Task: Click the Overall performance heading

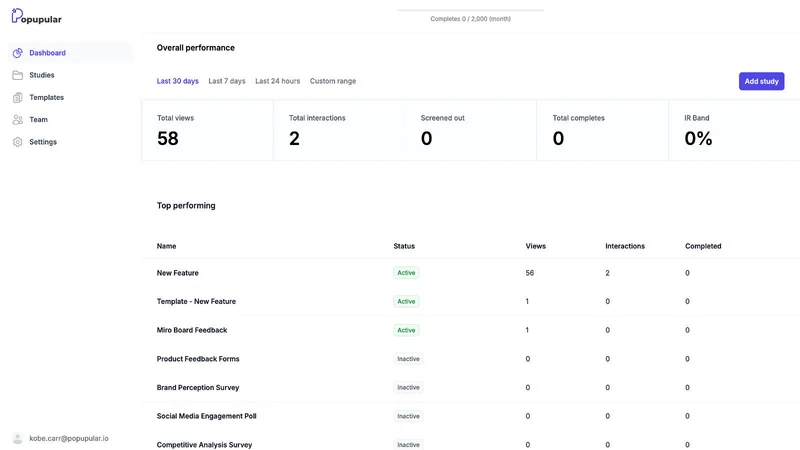Action: (x=195, y=48)
